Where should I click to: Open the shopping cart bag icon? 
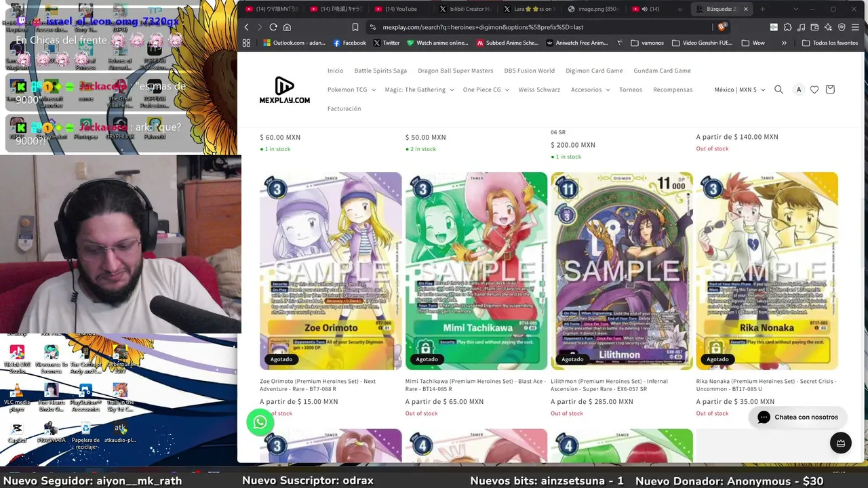point(830,89)
